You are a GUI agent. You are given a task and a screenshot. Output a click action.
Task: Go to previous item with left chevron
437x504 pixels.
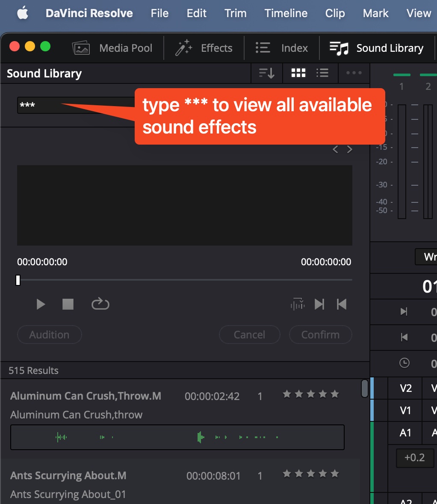[336, 149]
